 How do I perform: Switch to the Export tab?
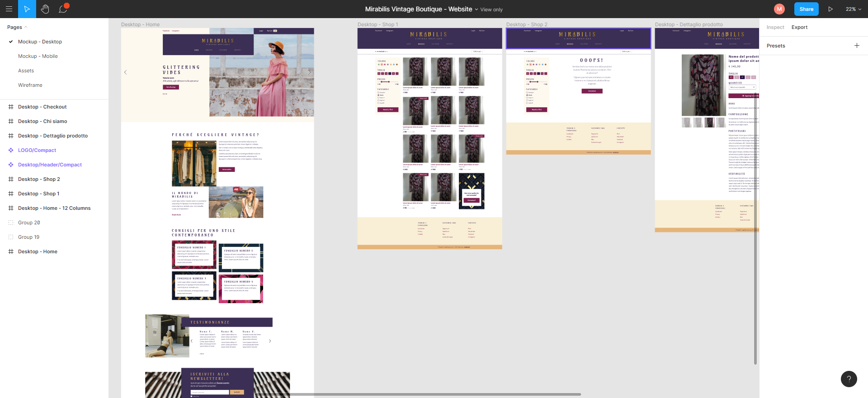799,27
